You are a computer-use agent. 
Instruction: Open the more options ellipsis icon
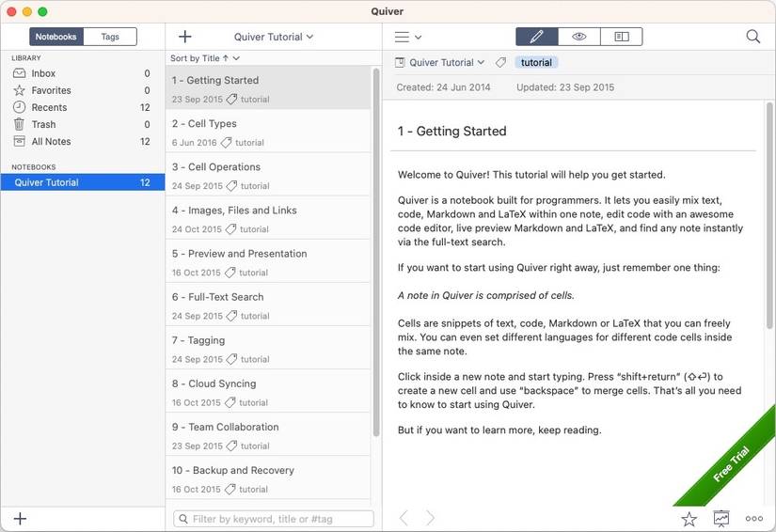point(753,518)
